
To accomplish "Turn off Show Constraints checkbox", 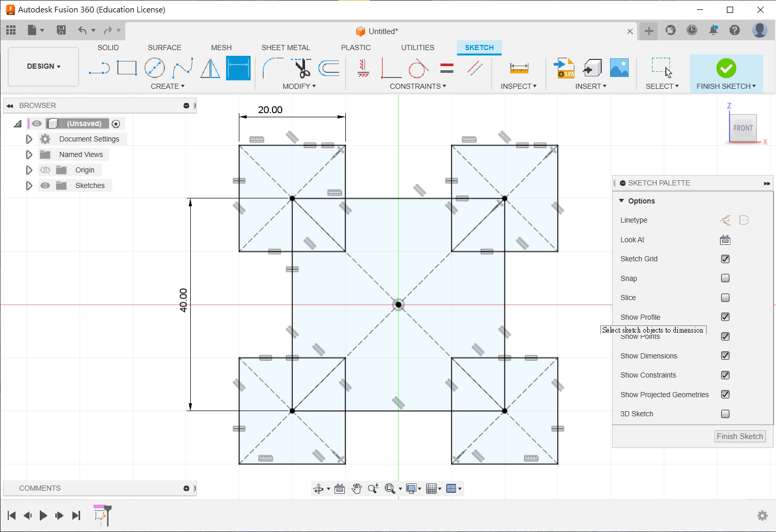I will [x=725, y=375].
